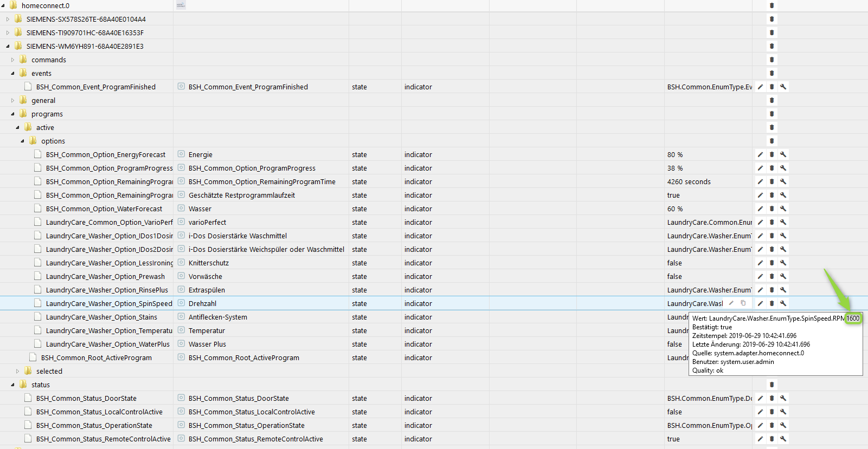Image resolution: width=868 pixels, height=449 pixels.
Task: Edit the BSH_Common_Status_RemoteControlActive row
Action: pos(760,439)
